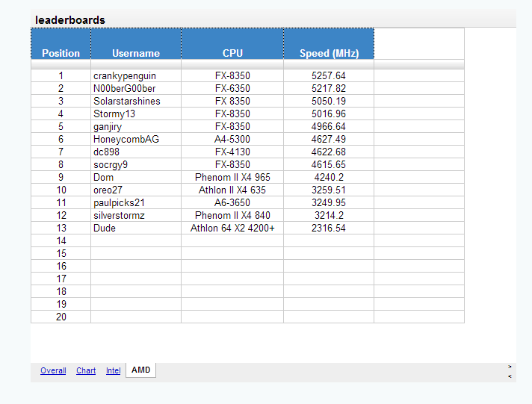Click the FX-8350 cell for socrgy9
The height and width of the screenshot is (404, 532).
coord(232,164)
